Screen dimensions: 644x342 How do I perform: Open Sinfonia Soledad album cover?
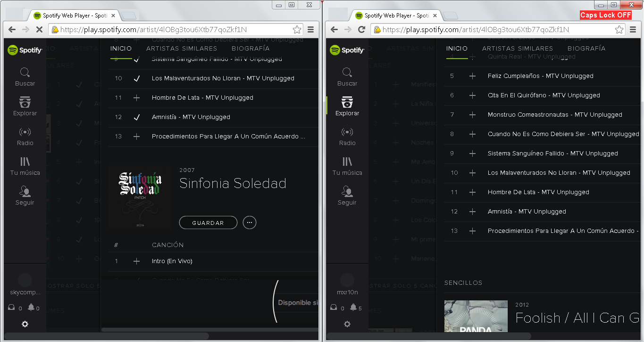click(x=140, y=197)
